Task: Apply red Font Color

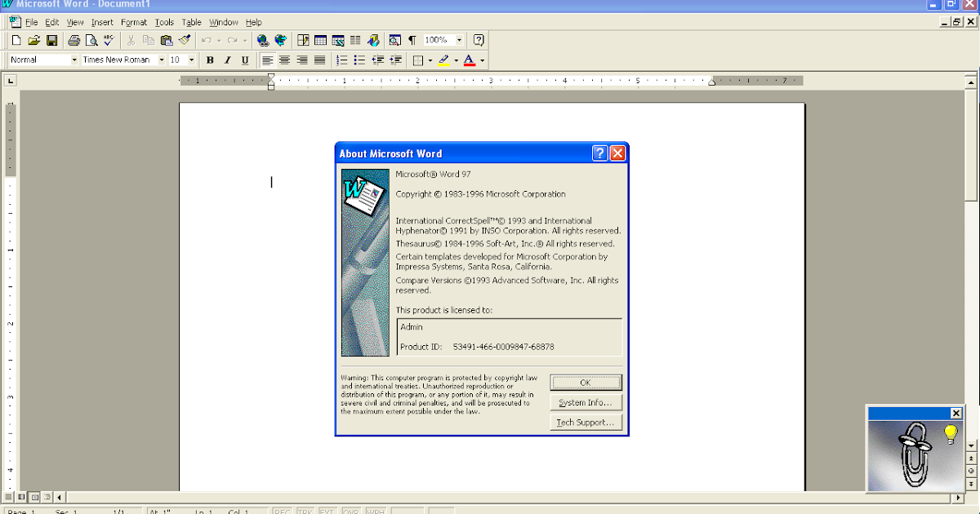Action: [x=469, y=60]
